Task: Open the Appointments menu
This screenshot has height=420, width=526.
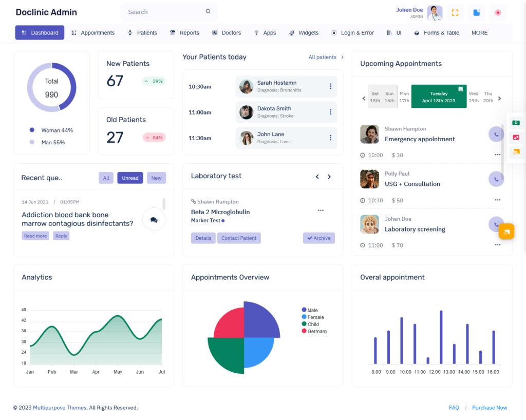Action: 93,33
